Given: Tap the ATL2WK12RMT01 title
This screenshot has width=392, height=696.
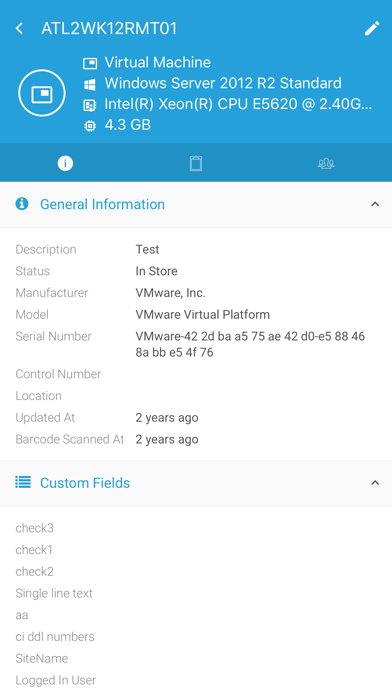Looking at the screenshot, I should point(109,28).
